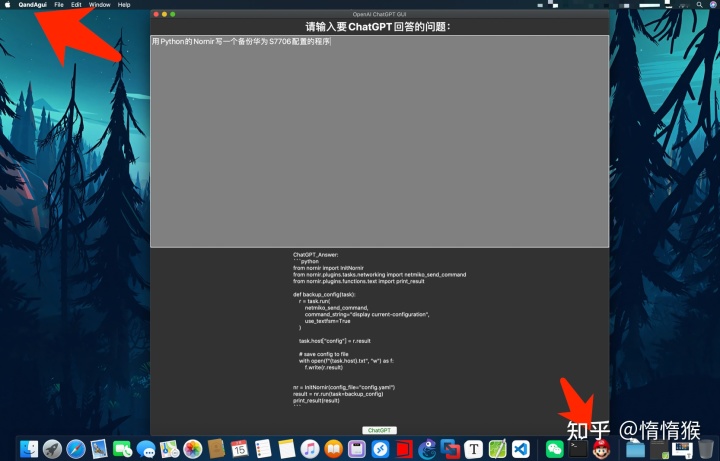Click the 'ChatGPT_Answer:' line in the output

(316, 255)
